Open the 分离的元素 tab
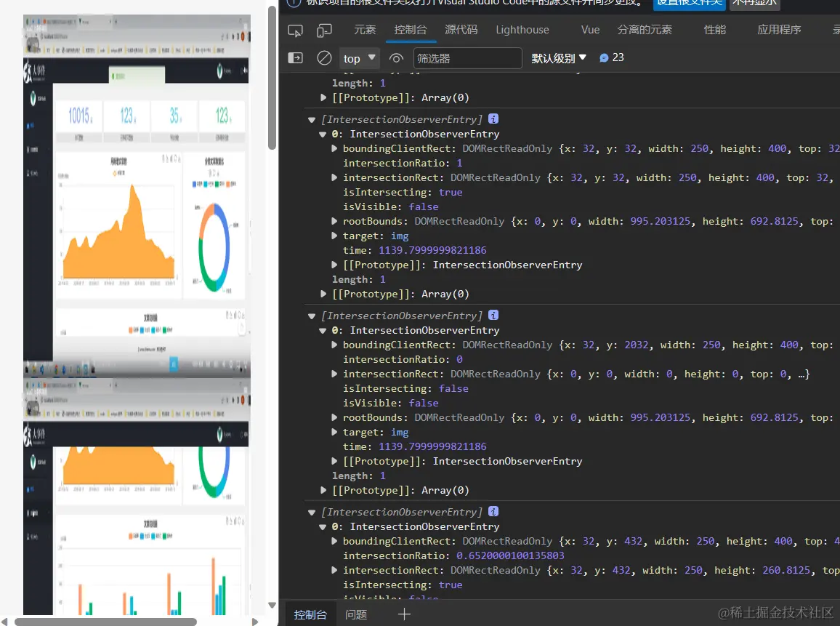The height and width of the screenshot is (626, 840). point(645,30)
